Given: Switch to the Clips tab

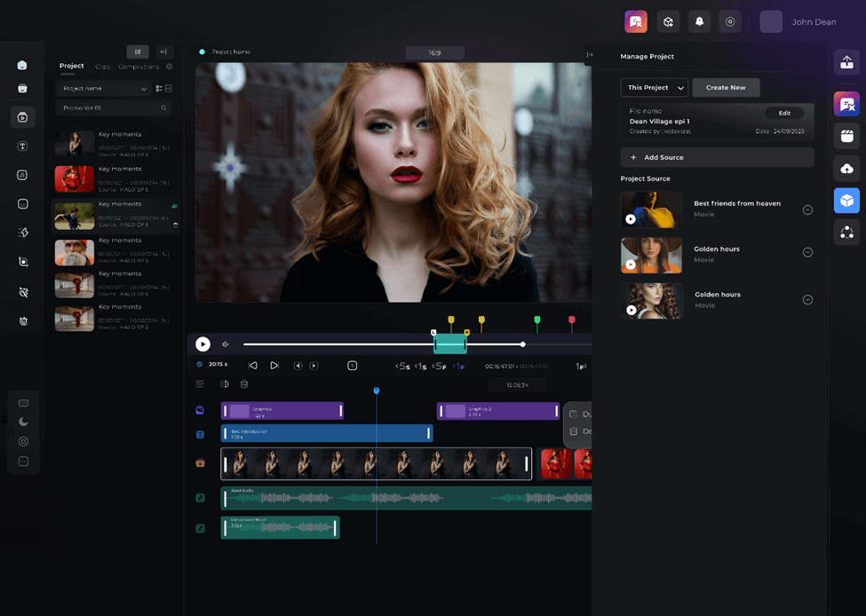Looking at the screenshot, I should (x=103, y=67).
